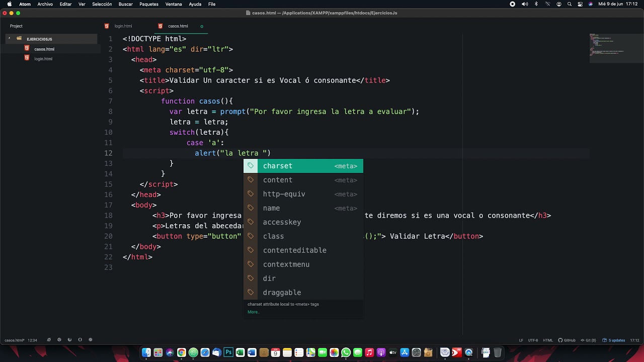The width and height of the screenshot is (644, 362).
Task: Change LF line ending in status bar
Action: (521, 340)
